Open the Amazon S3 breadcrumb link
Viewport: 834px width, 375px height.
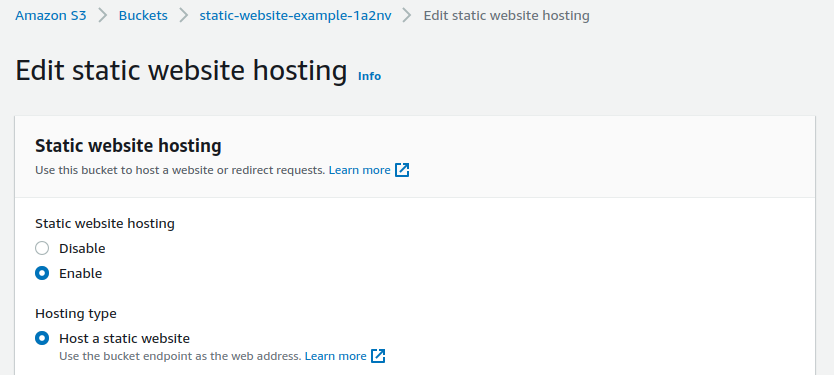[x=51, y=15]
